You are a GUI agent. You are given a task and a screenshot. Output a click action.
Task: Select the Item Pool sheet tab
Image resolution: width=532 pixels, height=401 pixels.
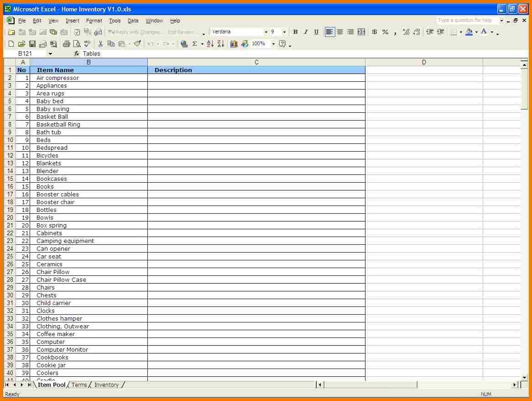[x=52, y=385]
